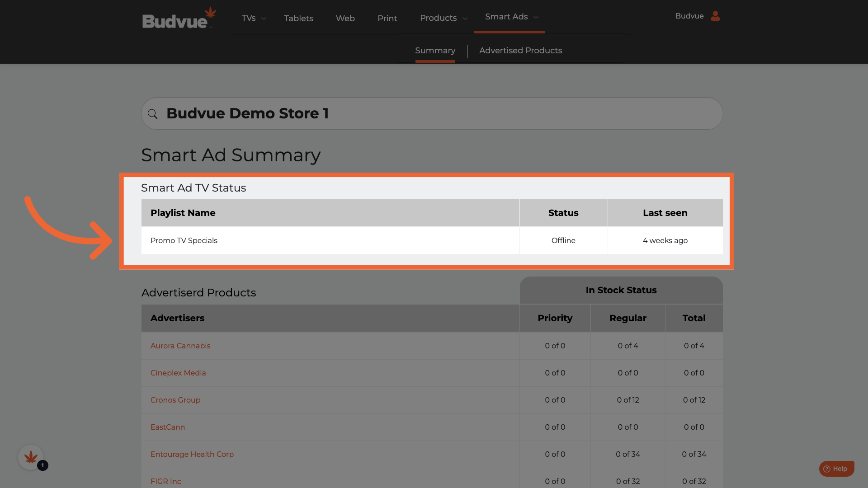Open the user profile avatar icon
Screen dimensions: 868x488
(715, 16)
